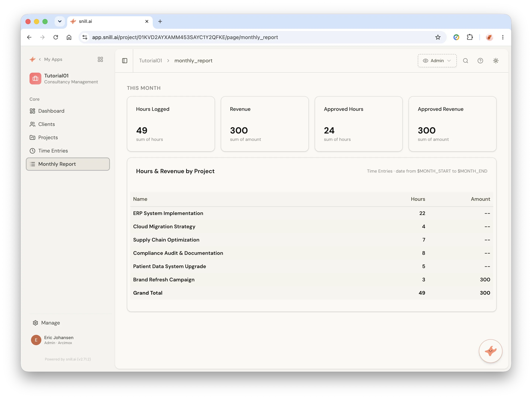Select Supply Chain Optimization row
The height and width of the screenshot is (399, 532).
pyautogui.click(x=311, y=240)
